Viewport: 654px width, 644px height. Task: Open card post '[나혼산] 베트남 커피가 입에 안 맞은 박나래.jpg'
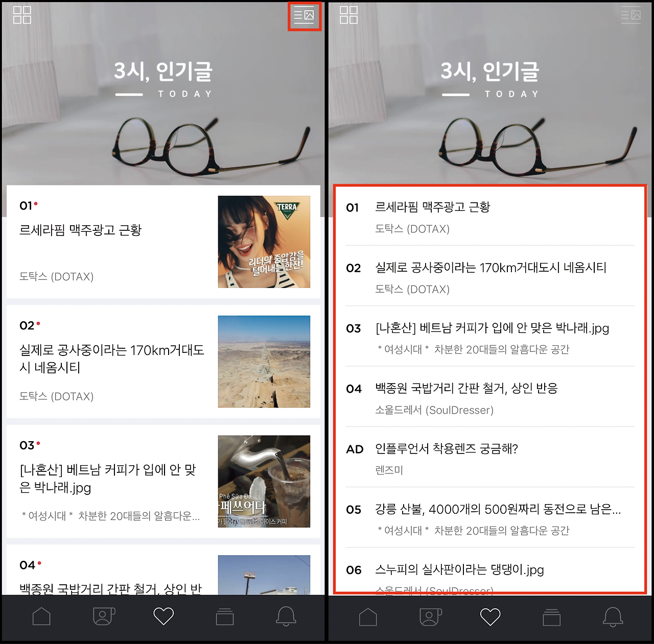point(163,482)
